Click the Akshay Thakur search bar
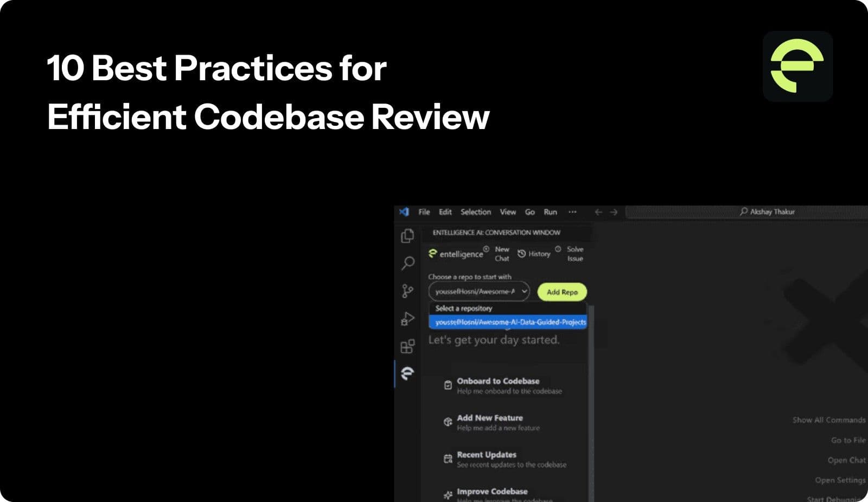The image size is (868, 502). pyautogui.click(x=746, y=212)
